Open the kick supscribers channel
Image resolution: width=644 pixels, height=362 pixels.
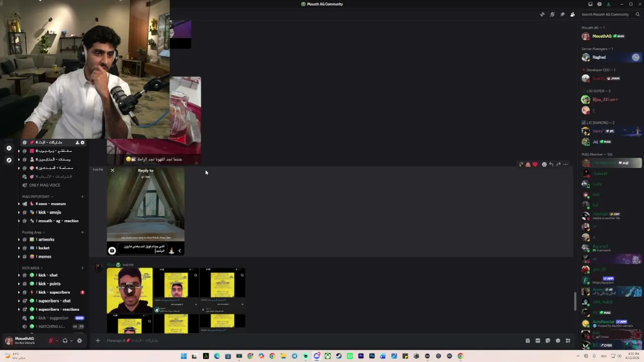pyautogui.click(x=53, y=292)
